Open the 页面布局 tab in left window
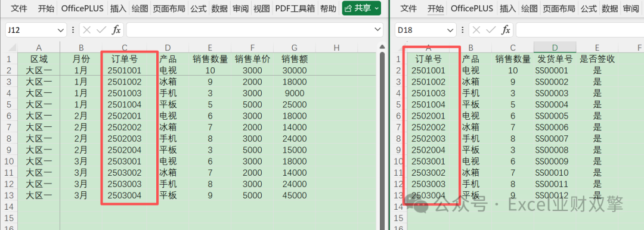644x230 pixels. (x=169, y=8)
